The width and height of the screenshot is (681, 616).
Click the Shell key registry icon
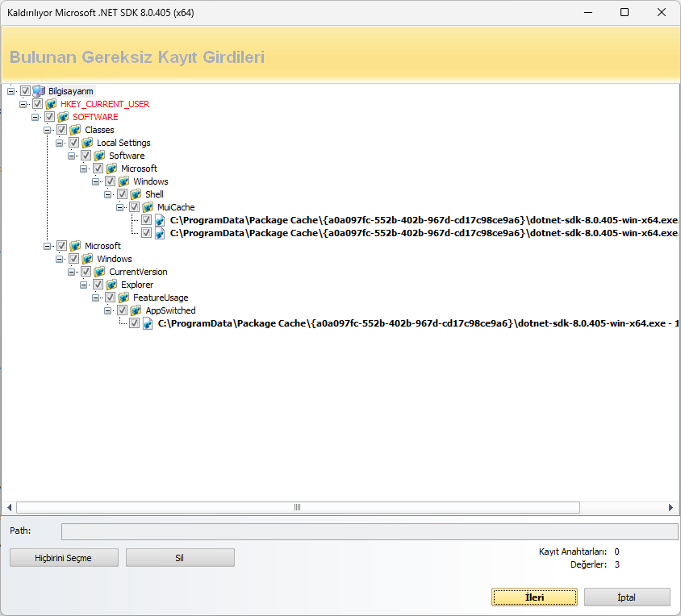136,194
